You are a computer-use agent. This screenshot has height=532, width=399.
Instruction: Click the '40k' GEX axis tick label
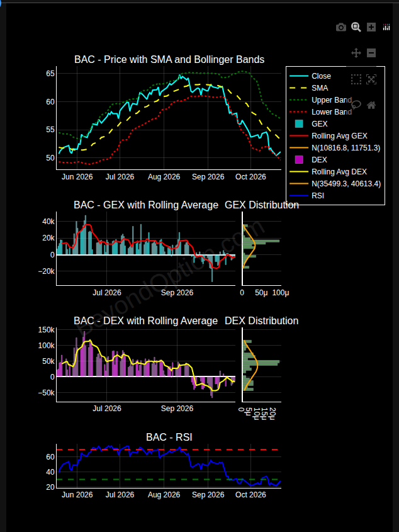48,221
